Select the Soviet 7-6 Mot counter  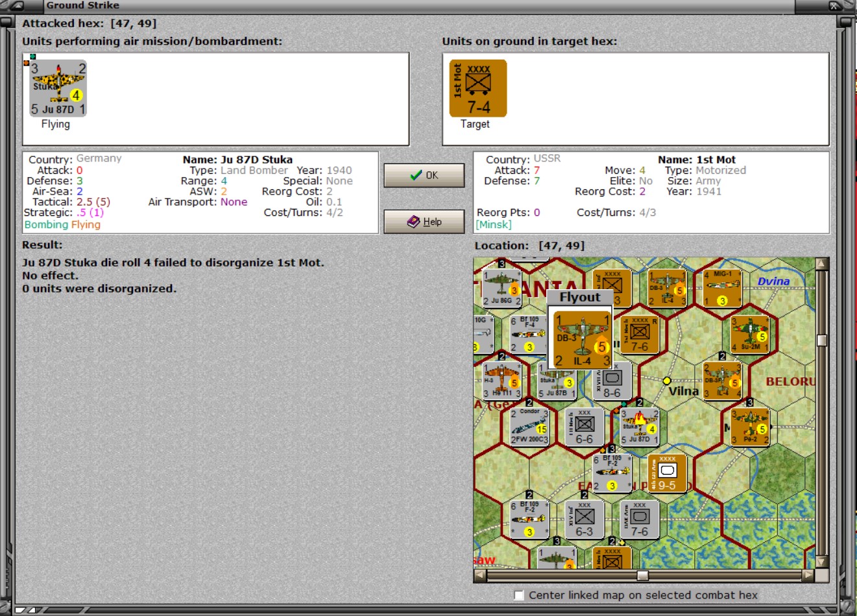[639, 335]
